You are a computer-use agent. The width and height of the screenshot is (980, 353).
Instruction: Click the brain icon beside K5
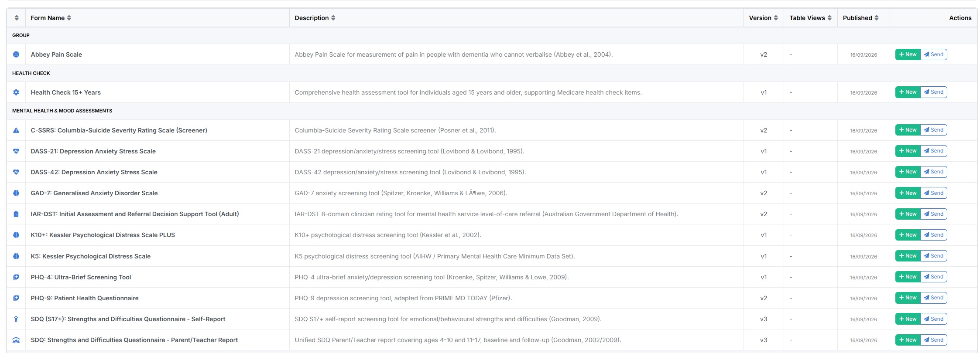pos(16,256)
